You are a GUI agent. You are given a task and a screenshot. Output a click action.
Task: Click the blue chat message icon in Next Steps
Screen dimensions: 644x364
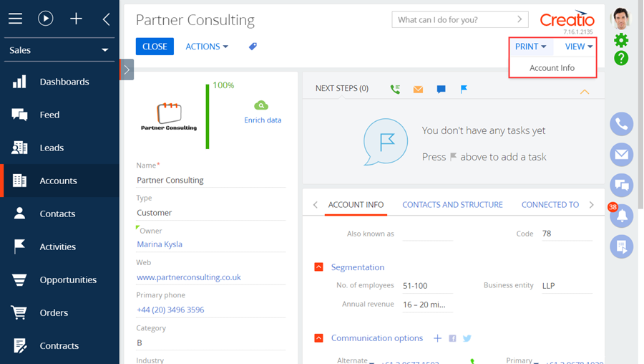[x=441, y=90]
